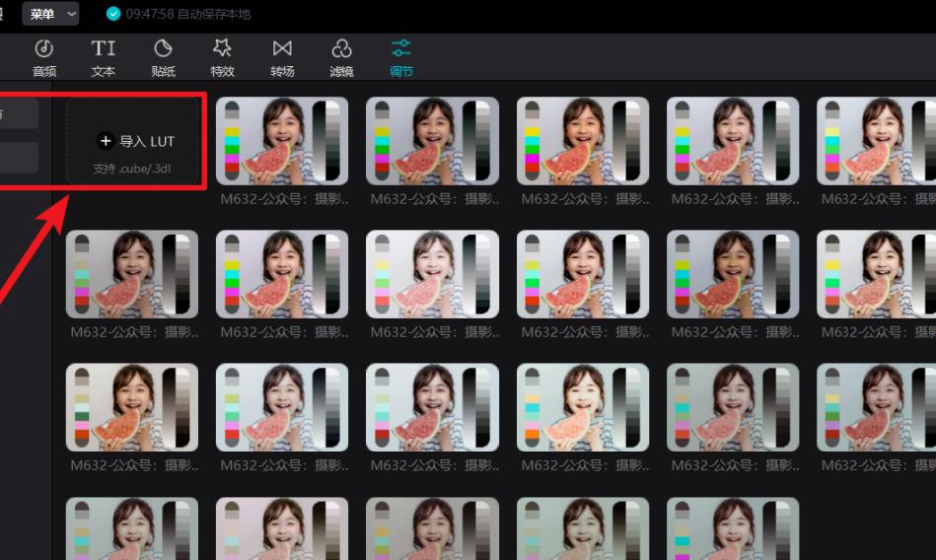Choose the first warm-toned LUT in third row

click(132, 407)
